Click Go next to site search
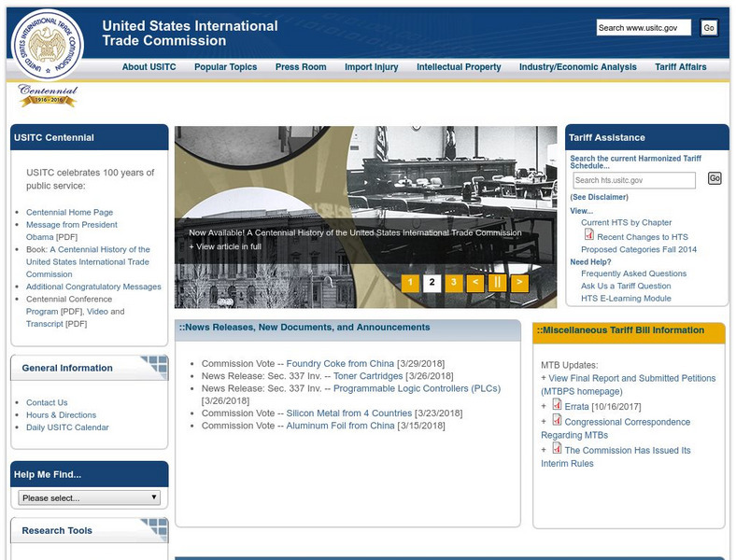736x560 pixels. tap(709, 28)
